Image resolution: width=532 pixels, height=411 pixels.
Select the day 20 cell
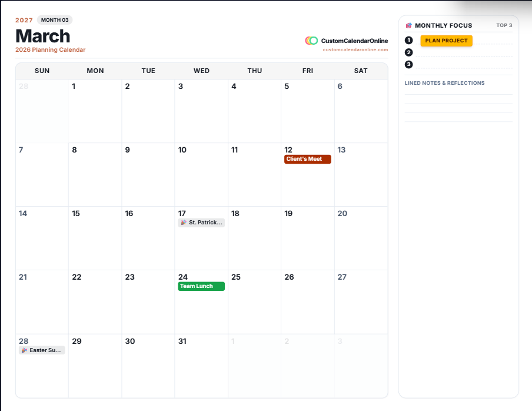(361, 238)
